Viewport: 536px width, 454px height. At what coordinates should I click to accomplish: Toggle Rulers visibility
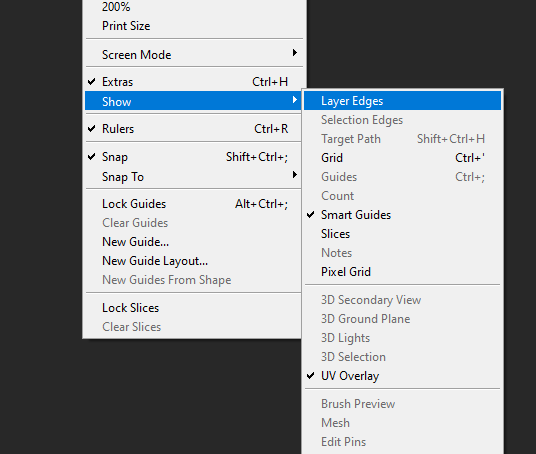[x=193, y=129]
